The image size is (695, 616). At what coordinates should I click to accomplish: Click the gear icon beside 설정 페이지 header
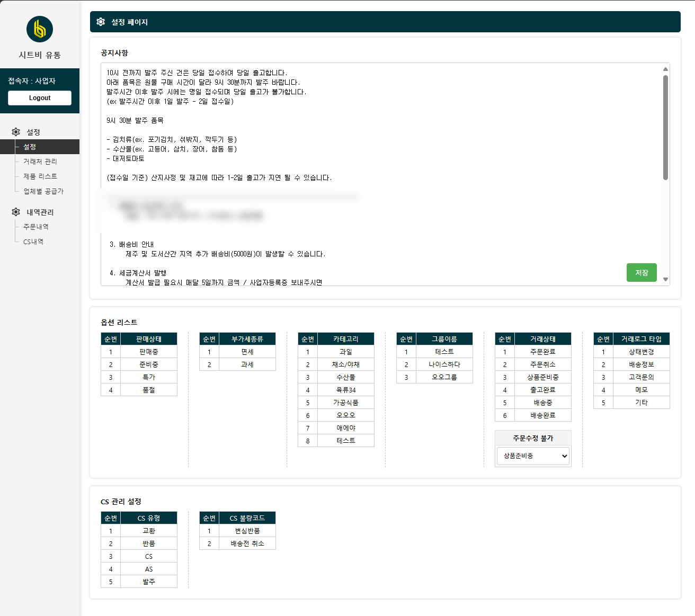(101, 22)
